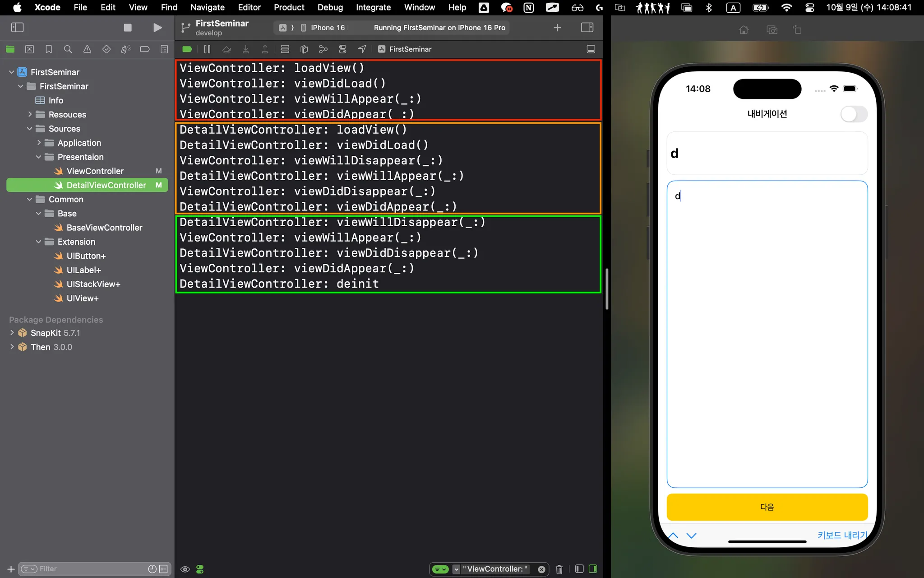Tap the 키보드 내리기 link

[842, 535]
